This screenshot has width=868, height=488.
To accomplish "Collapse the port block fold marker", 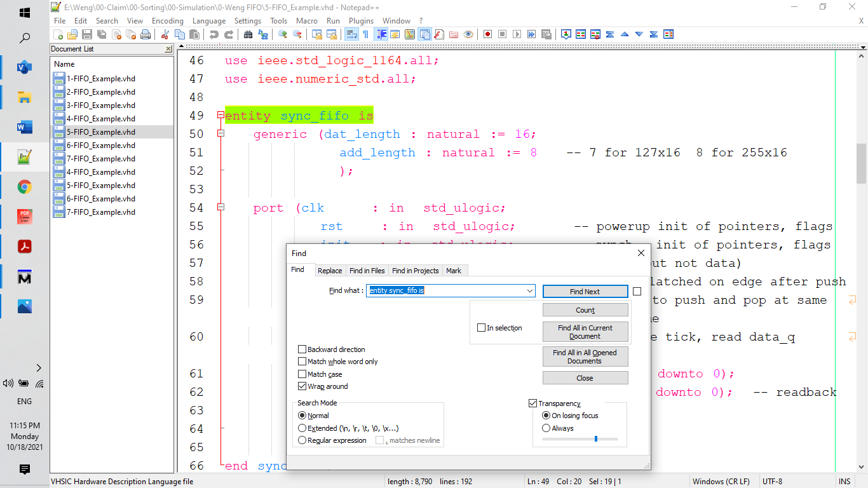I will (x=220, y=207).
